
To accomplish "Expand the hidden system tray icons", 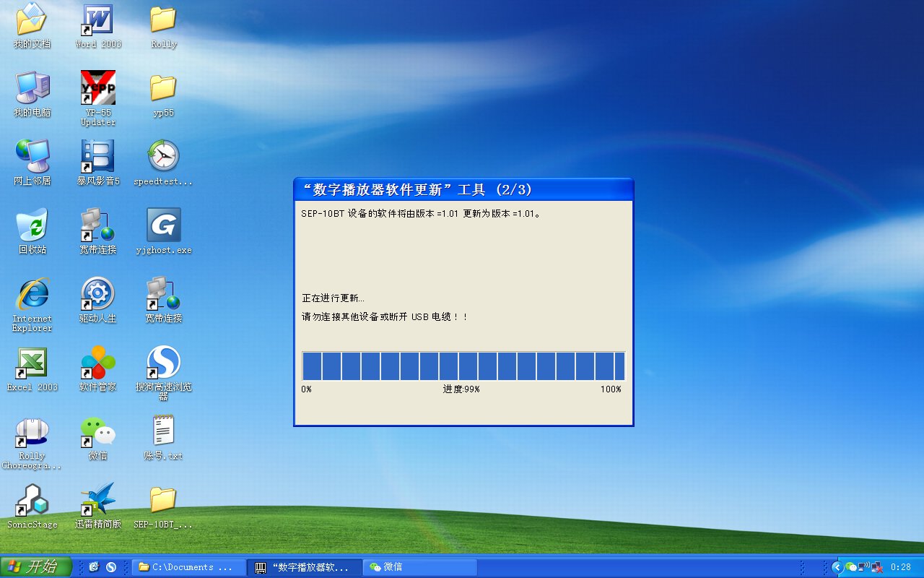I will click(837, 567).
